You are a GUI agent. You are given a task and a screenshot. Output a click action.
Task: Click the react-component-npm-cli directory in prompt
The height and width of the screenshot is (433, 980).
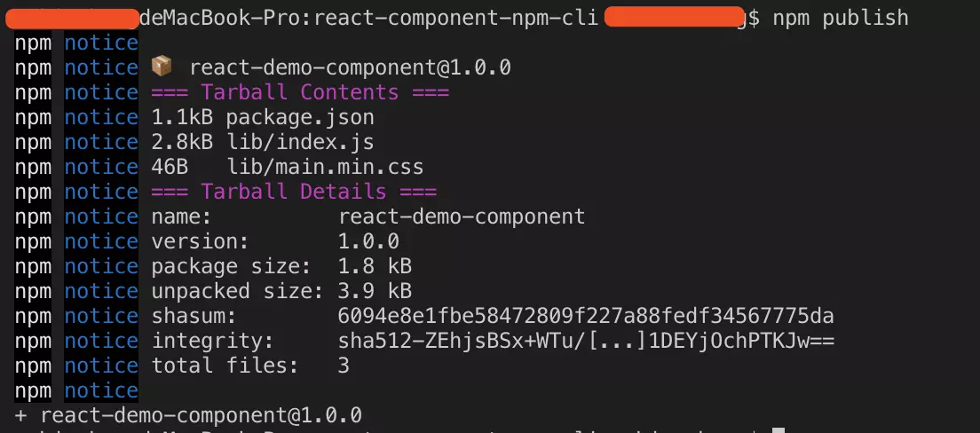[455, 18]
